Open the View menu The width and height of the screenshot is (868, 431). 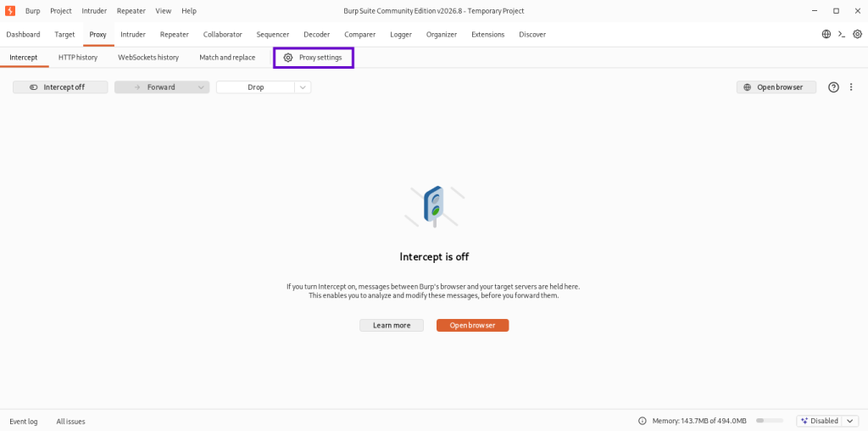click(164, 11)
